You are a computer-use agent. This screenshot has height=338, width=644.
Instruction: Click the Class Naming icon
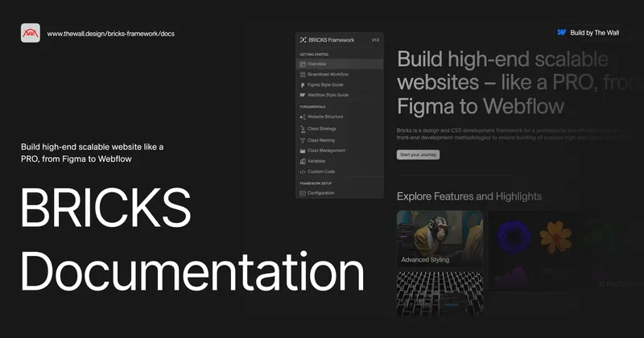tap(303, 141)
